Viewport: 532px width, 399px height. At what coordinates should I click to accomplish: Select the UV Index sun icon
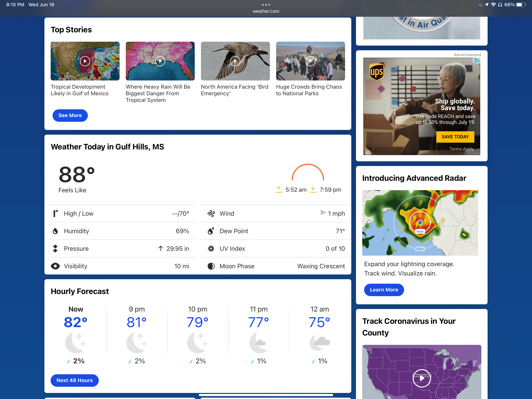pyautogui.click(x=211, y=248)
